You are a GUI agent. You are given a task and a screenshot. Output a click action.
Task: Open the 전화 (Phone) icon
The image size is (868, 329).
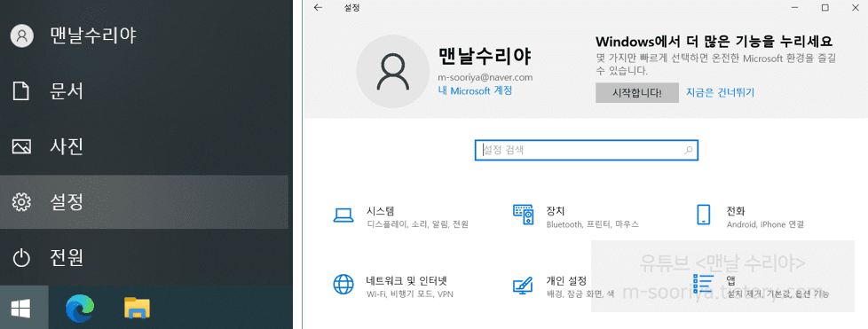703,215
